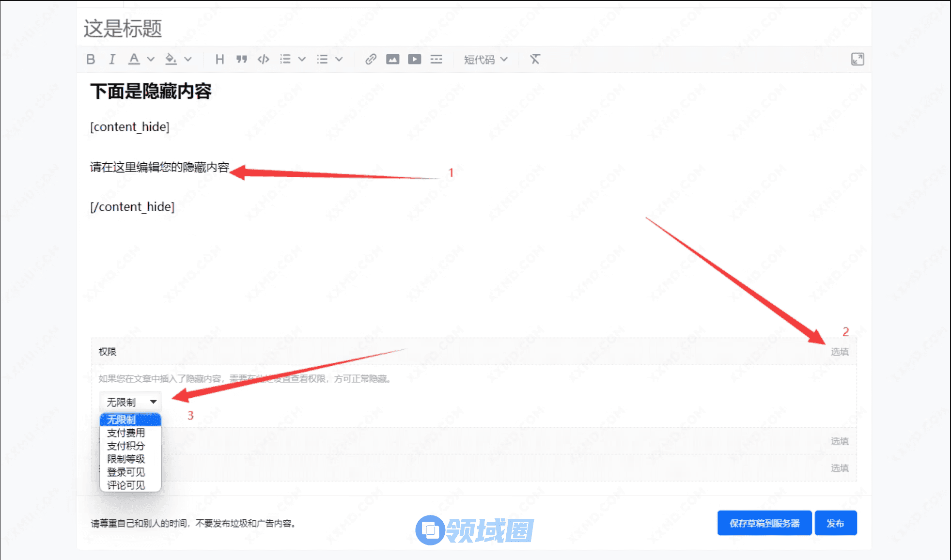Expand the 短代码 shortcode menu
The image size is (951, 560).
coord(485,59)
